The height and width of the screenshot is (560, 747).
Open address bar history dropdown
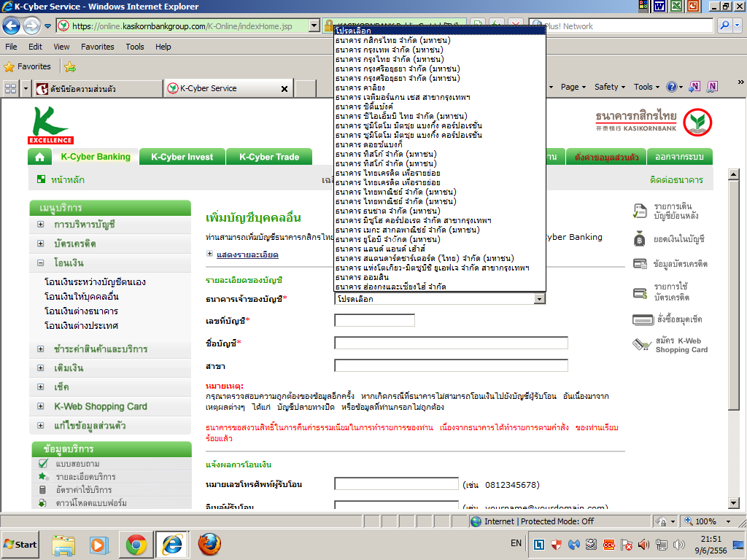coord(314,26)
